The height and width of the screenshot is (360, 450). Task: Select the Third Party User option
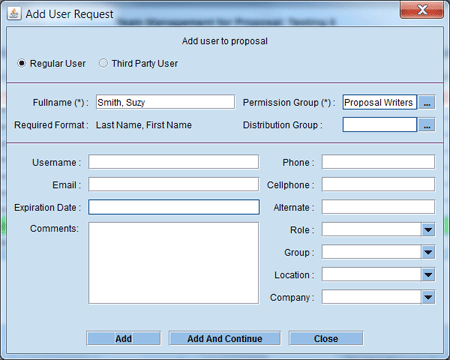[103, 63]
